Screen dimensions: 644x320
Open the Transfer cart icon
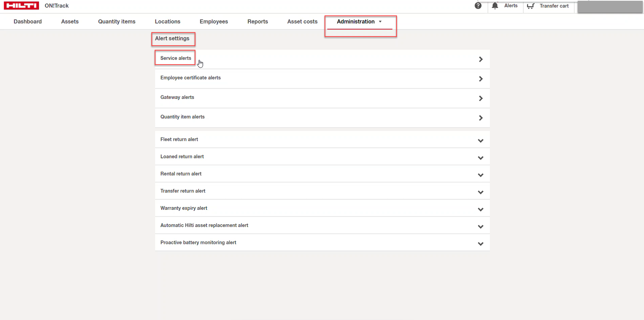click(x=531, y=6)
